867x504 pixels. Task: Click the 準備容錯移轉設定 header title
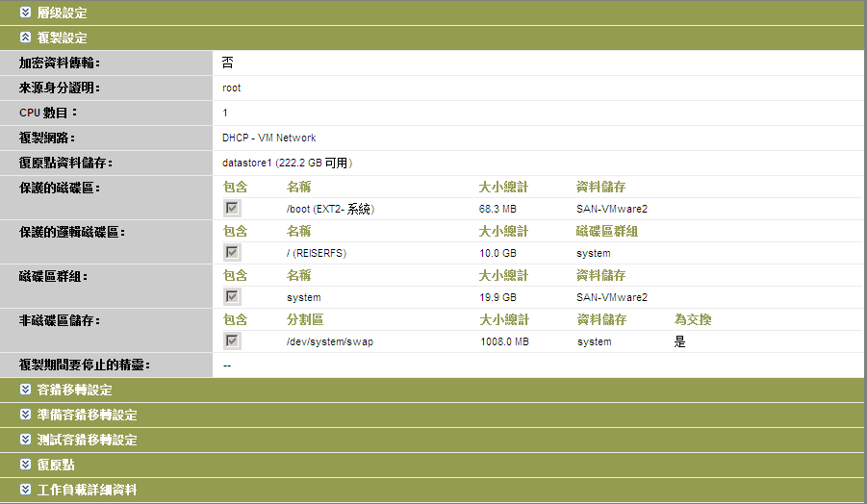[x=87, y=415]
